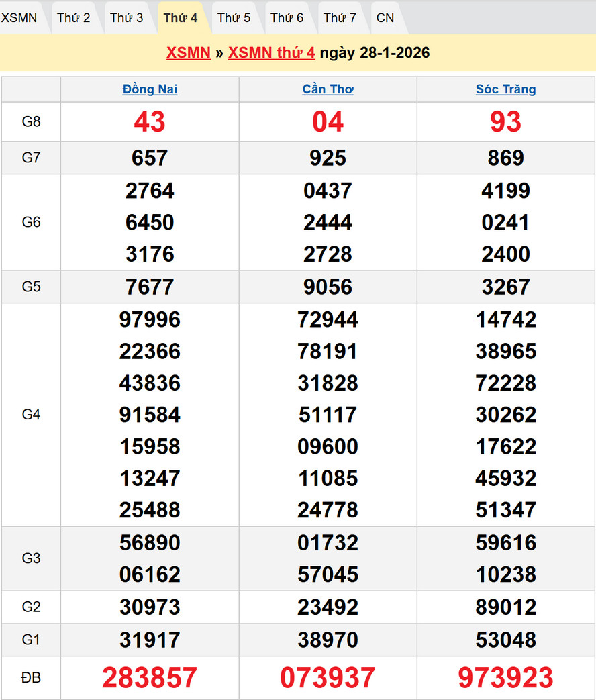Select Cần Thơ G1 number 38970
Screen dimensions: 596x700
328,640
